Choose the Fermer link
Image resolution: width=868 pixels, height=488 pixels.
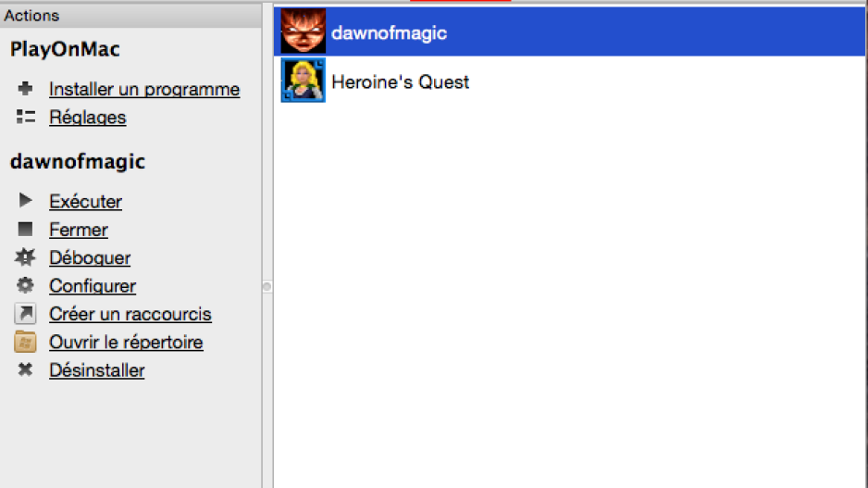click(79, 230)
